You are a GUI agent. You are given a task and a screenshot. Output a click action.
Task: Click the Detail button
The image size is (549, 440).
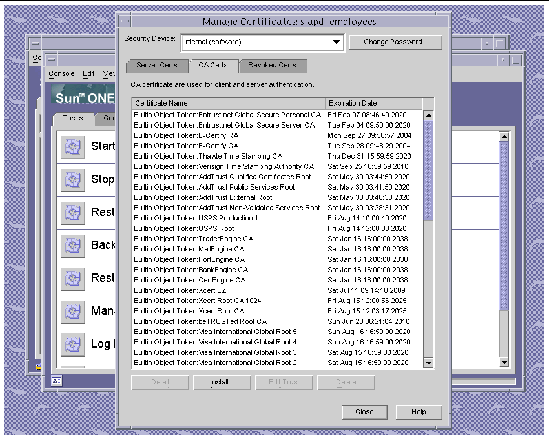(160, 382)
